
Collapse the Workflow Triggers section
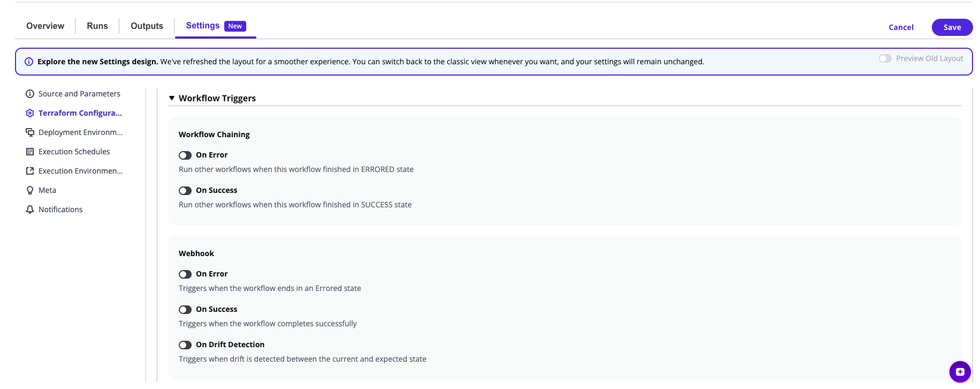pyautogui.click(x=171, y=98)
